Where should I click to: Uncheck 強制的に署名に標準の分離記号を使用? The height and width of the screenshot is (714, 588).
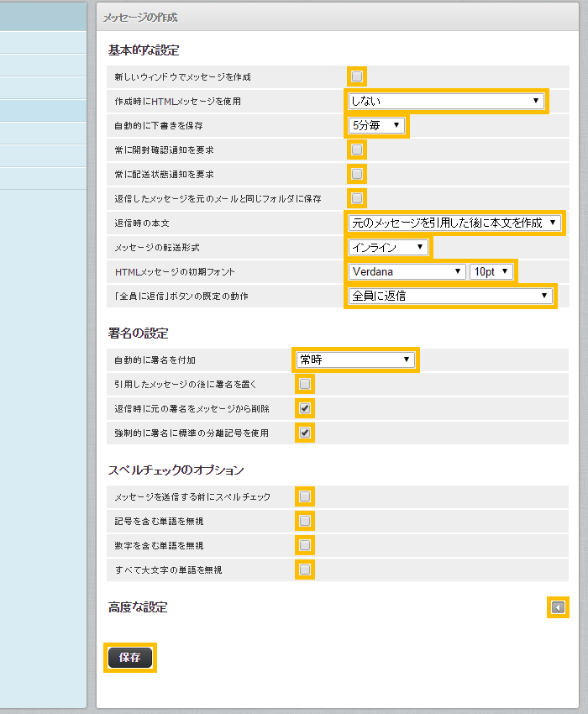tap(305, 433)
